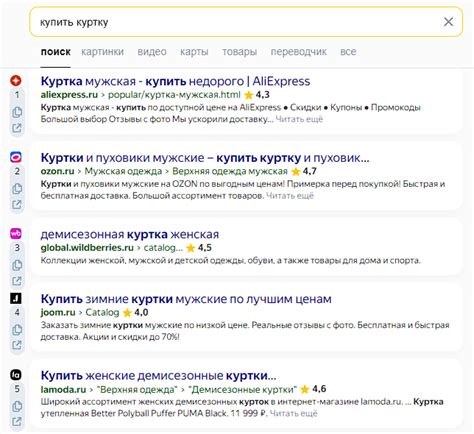Click the 4,3 star rating on AliExpress

pyautogui.click(x=257, y=95)
